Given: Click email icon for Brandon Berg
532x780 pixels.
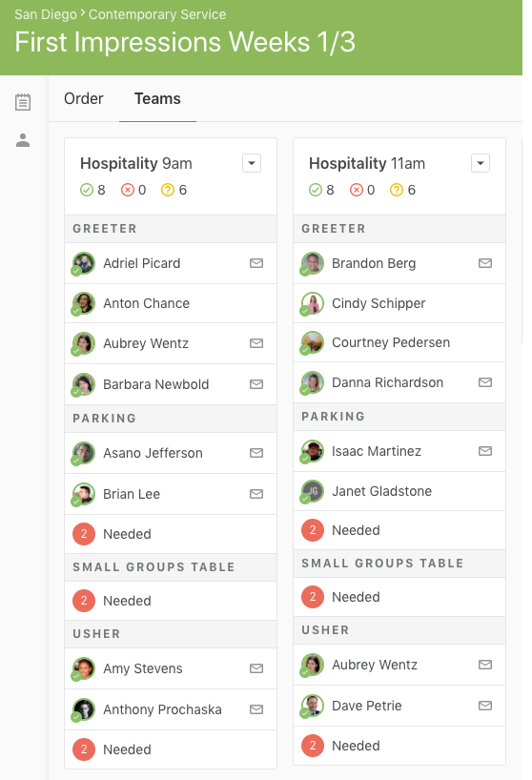Looking at the screenshot, I should pos(485,263).
